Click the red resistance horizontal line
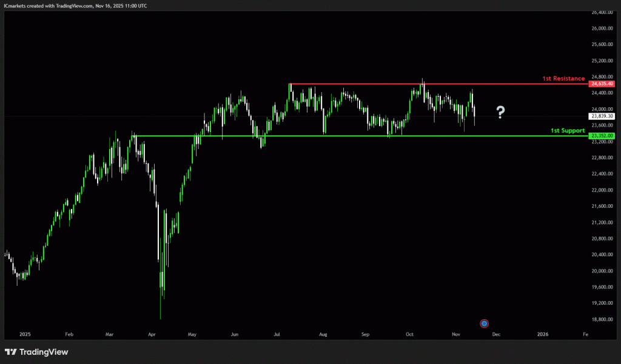Screen dimensions: 621x364 click(425, 84)
